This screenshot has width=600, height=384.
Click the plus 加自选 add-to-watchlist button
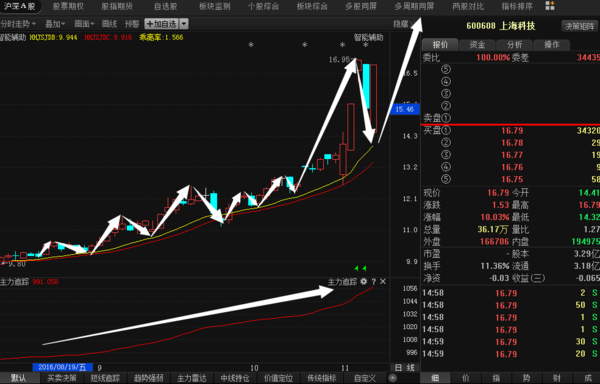pyautogui.click(x=161, y=24)
